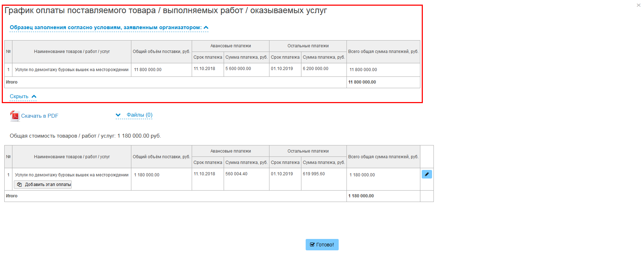Click delivery volume 1 180 000.00 in lower row 1

[147, 175]
